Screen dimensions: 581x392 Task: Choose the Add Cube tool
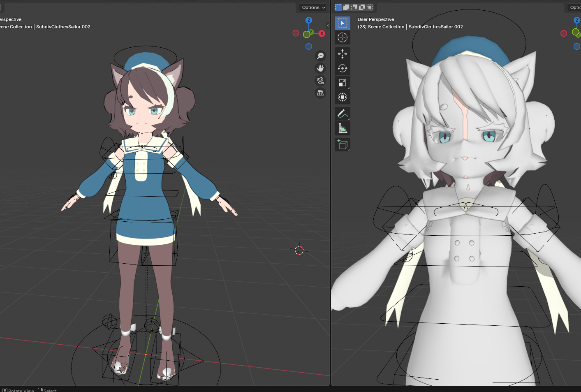pos(343,144)
